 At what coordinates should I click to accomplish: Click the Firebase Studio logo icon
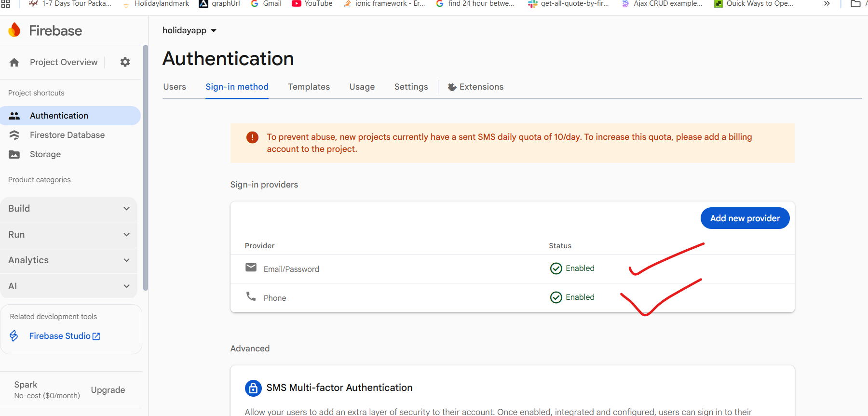point(14,336)
